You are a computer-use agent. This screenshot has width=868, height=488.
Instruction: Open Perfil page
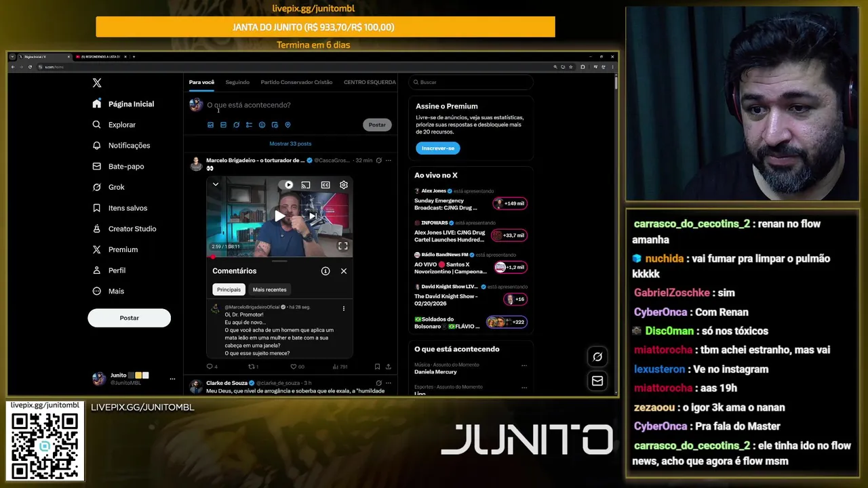click(x=109, y=270)
